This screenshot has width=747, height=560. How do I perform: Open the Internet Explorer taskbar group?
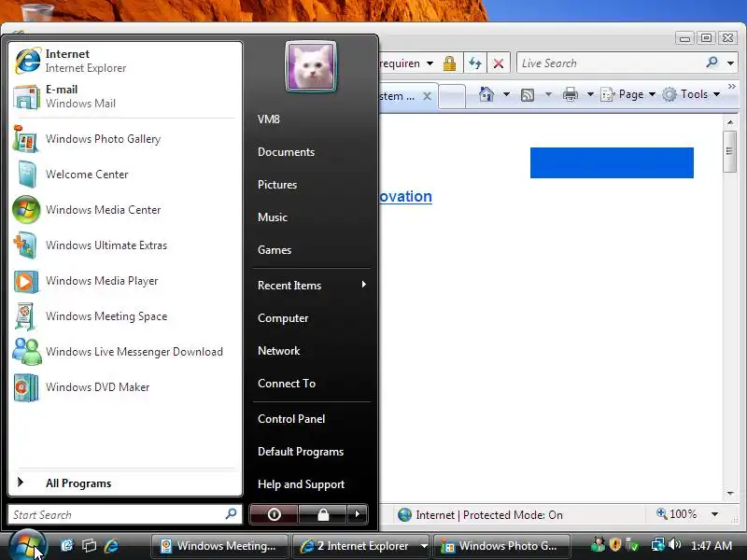tap(360, 546)
